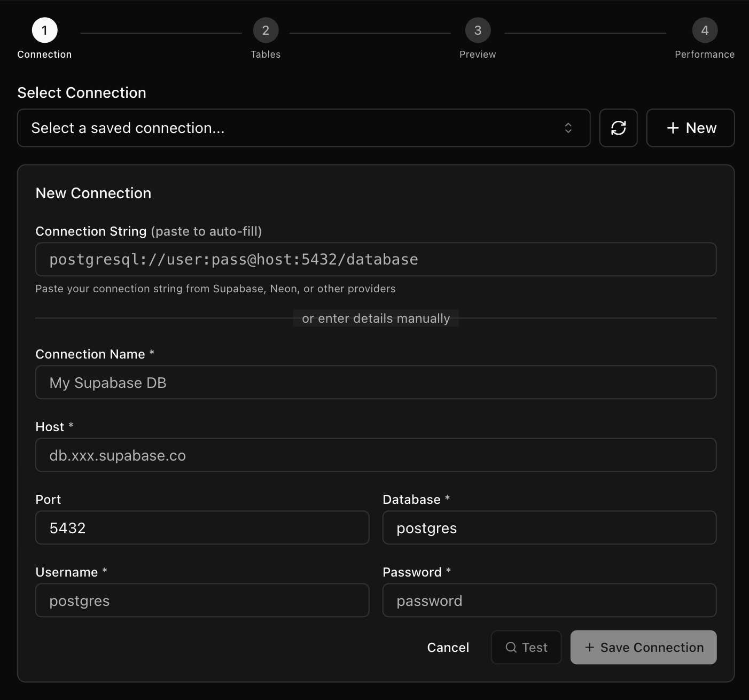This screenshot has width=749, height=700.
Task: Click the Host input field
Action: coord(376,455)
